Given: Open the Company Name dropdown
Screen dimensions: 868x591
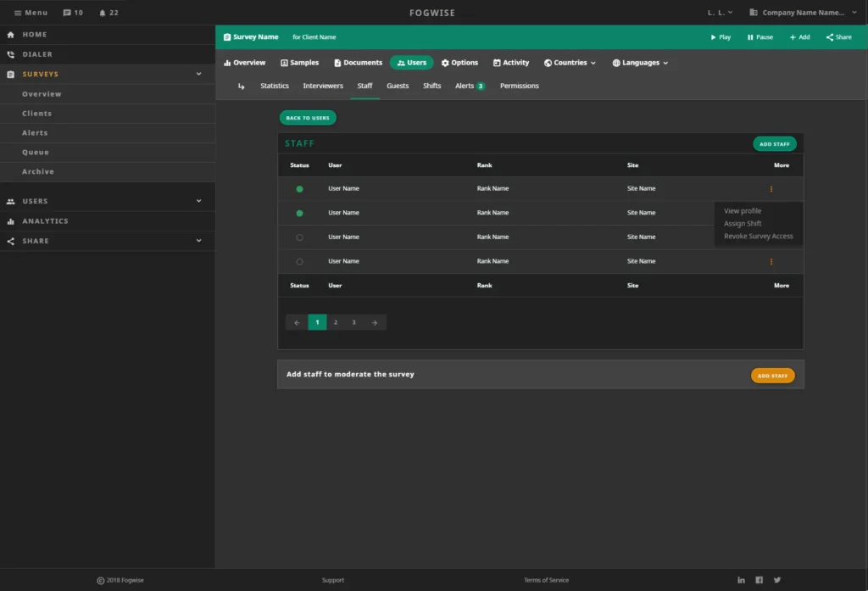Looking at the screenshot, I should click(x=803, y=12).
